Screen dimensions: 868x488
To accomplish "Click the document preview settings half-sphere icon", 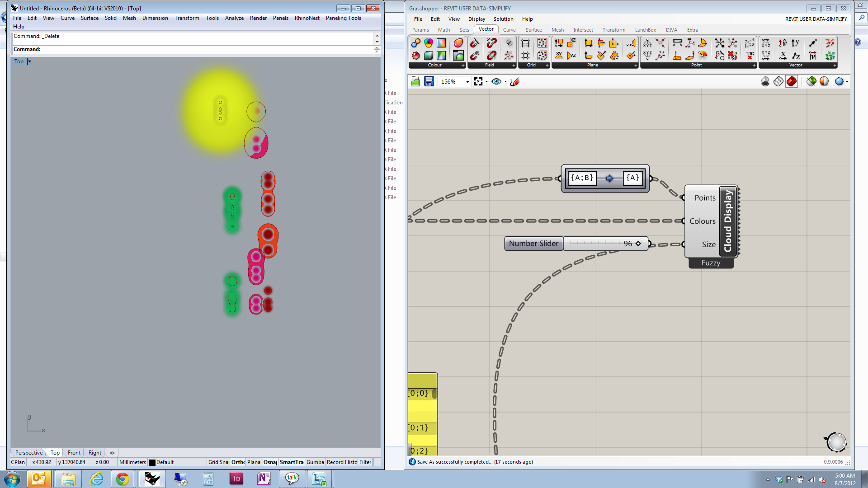I will (x=824, y=81).
